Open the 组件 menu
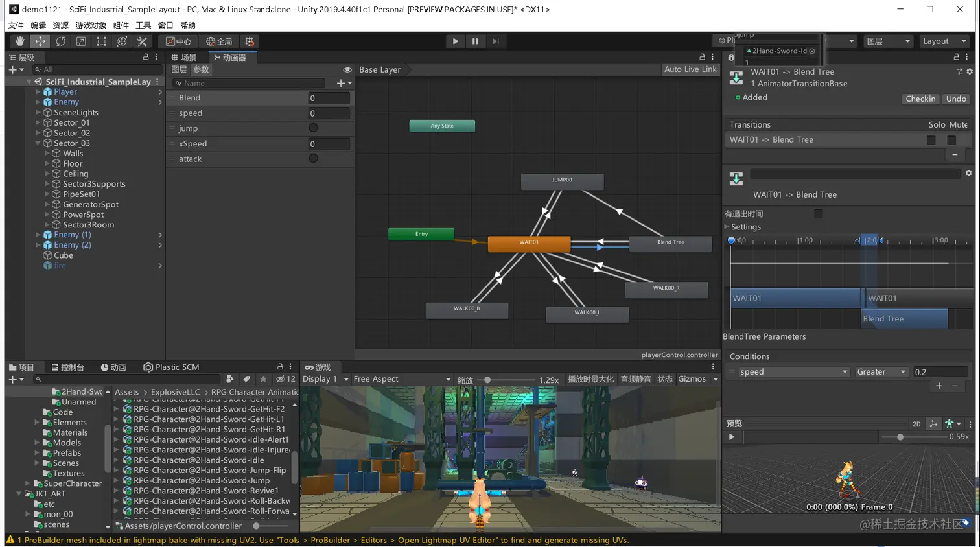The width and height of the screenshot is (980, 547). point(121,25)
